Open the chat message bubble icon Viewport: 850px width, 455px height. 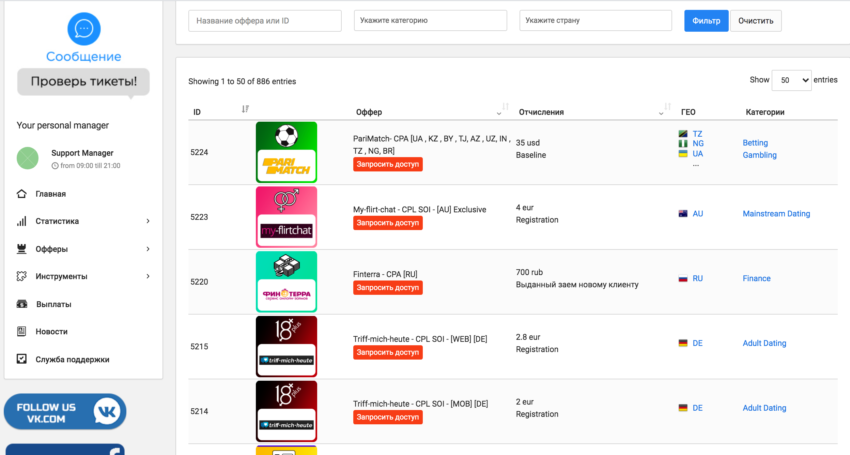(84, 28)
